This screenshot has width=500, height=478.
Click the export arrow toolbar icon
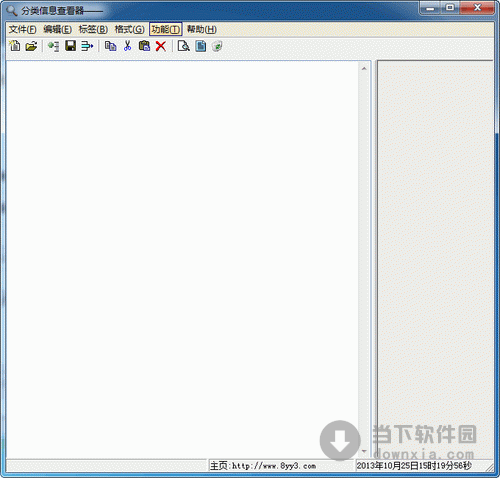pos(87,46)
